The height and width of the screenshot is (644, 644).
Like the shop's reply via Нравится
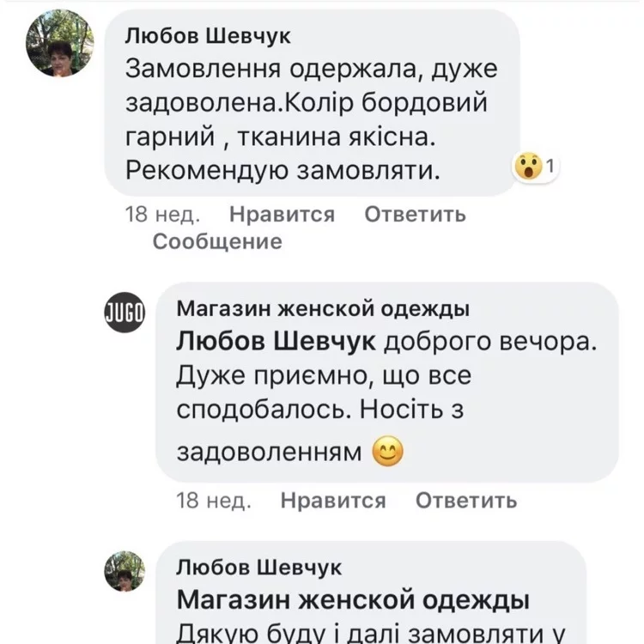click(x=333, y=500)
